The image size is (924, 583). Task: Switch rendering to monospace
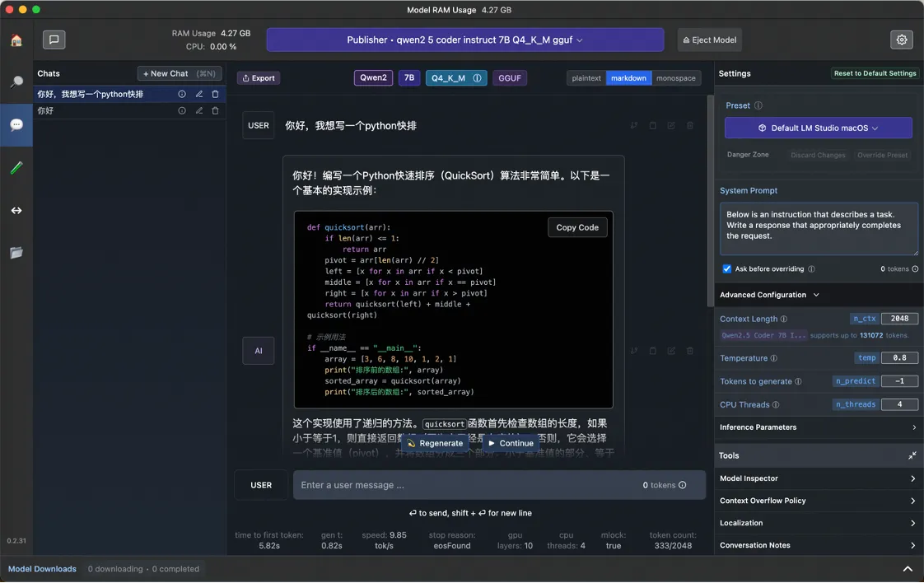click(x=676, y=77)
